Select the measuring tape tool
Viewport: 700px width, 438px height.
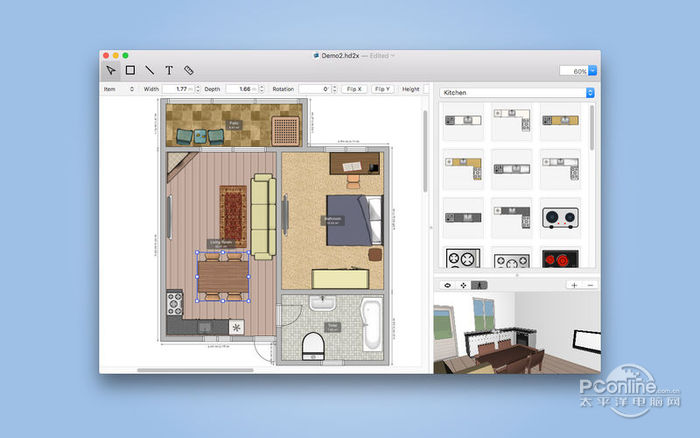pos(188,70)
